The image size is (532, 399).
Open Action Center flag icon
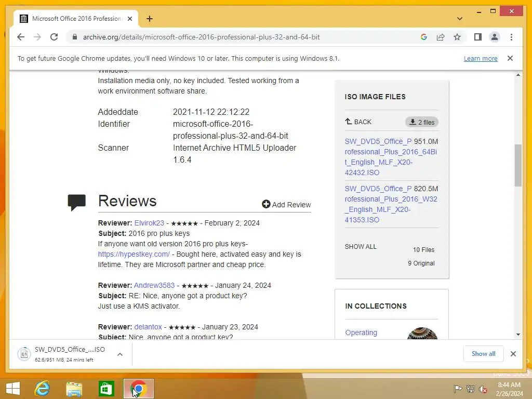458,389
